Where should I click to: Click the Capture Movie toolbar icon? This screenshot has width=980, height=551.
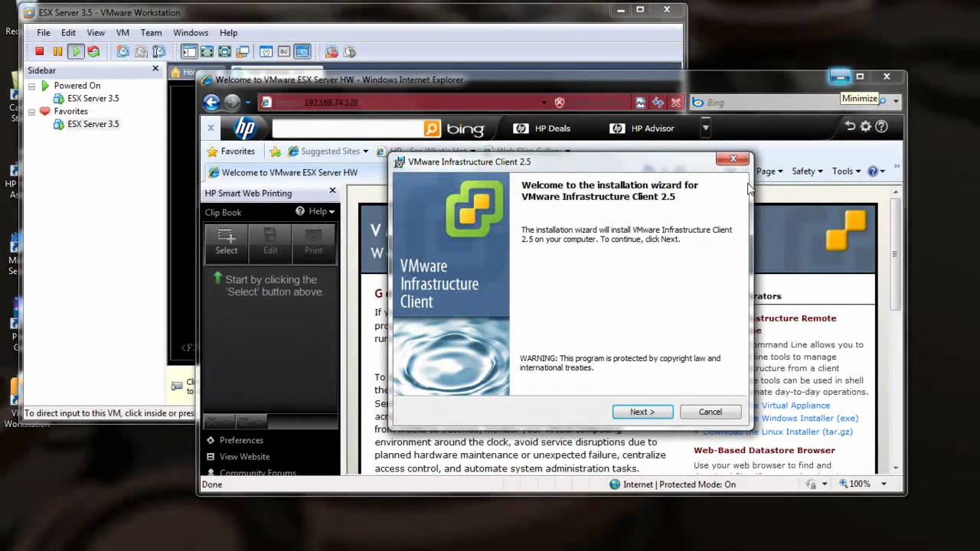tap(332, 52)
